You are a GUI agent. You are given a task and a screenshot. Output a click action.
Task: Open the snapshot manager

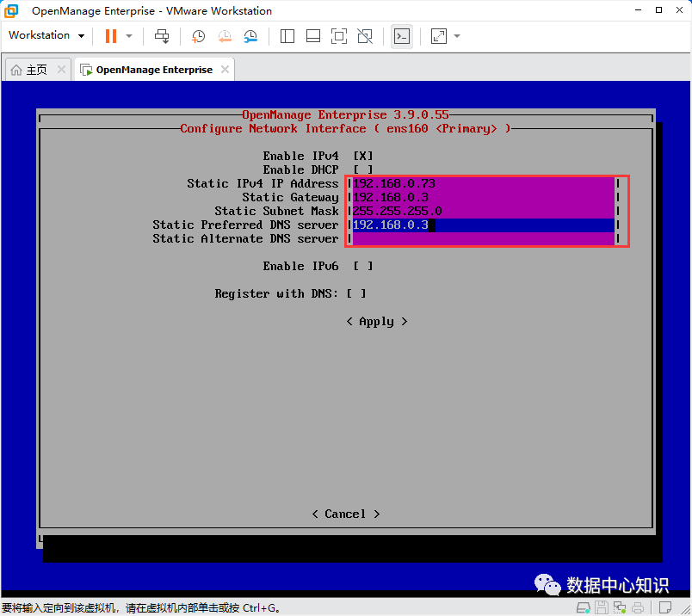coord(250,36)
